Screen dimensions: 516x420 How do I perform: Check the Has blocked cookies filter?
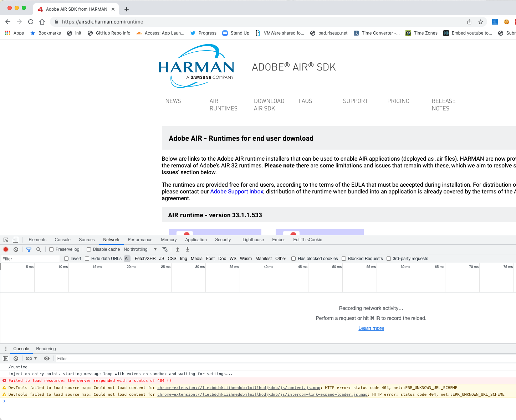coord(293,258)
